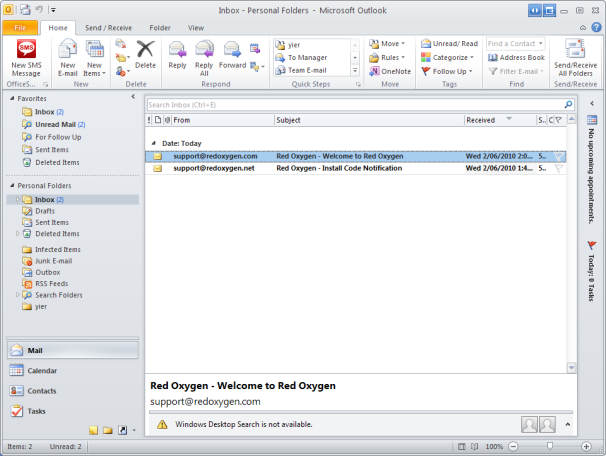Switch to Reading view in status bar
Screen dimensions: 606x456
[x=475, y=447]
